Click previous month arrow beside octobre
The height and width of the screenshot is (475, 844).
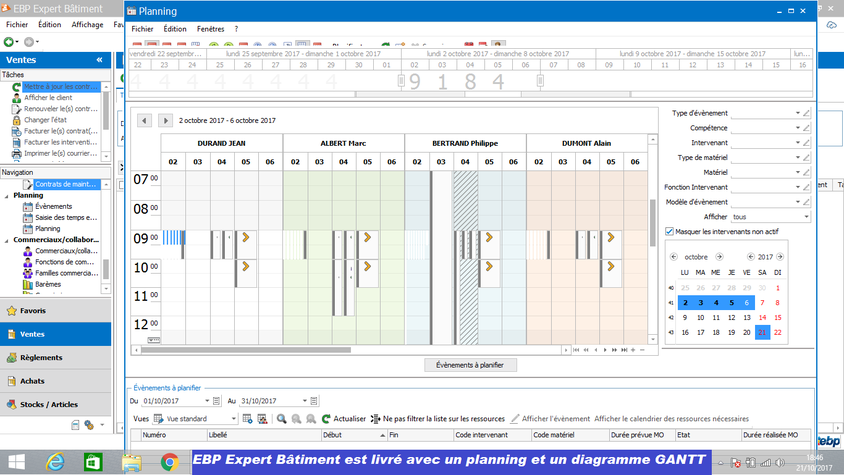tap(674, 257)
